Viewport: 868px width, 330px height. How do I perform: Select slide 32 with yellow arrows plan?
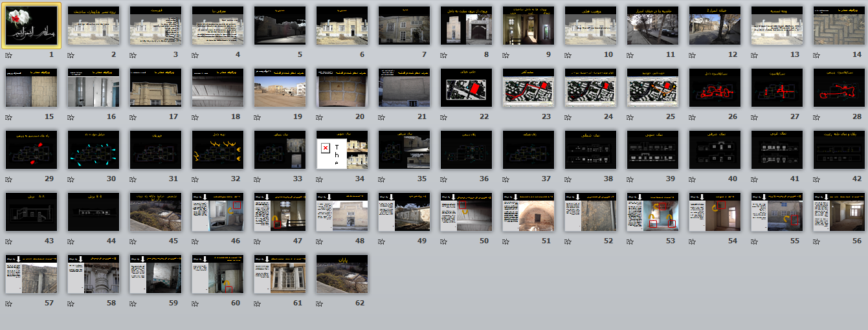[218, 149]
